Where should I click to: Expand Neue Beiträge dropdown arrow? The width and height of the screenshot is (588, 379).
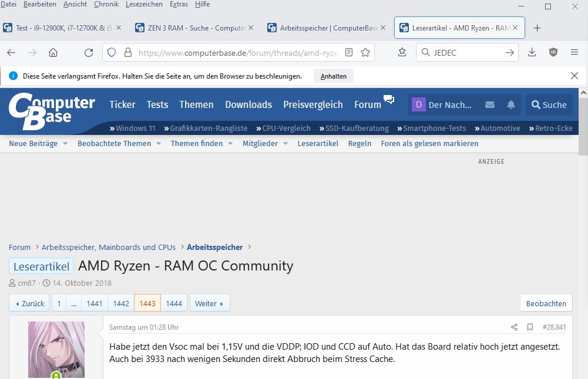point(65,143)
